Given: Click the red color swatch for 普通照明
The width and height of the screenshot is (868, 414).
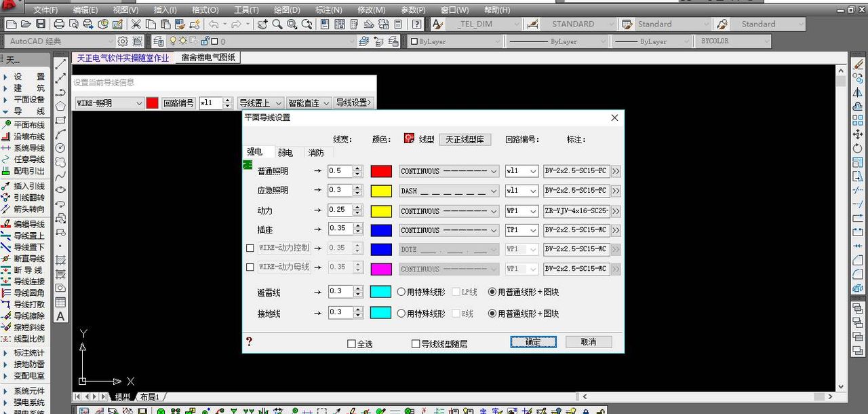Looking at the screenshot, I should [x=381, y=171].
